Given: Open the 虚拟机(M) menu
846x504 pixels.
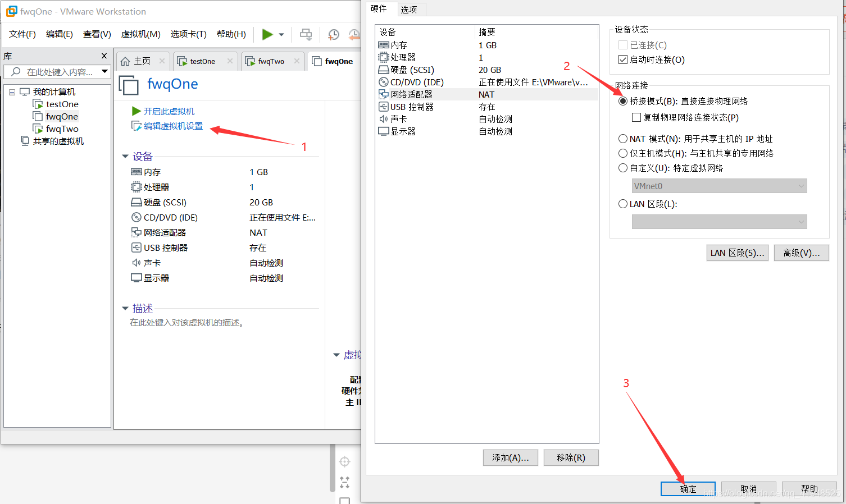Looking at the screenshot, I should tap(141, 34).
